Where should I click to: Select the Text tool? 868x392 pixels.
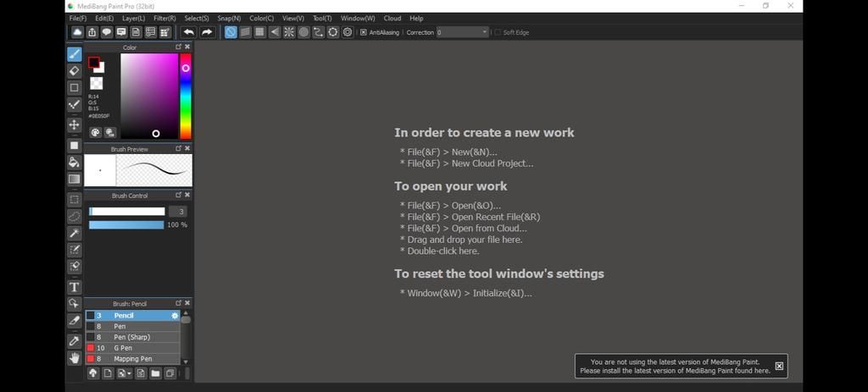[x=75, y=287]
